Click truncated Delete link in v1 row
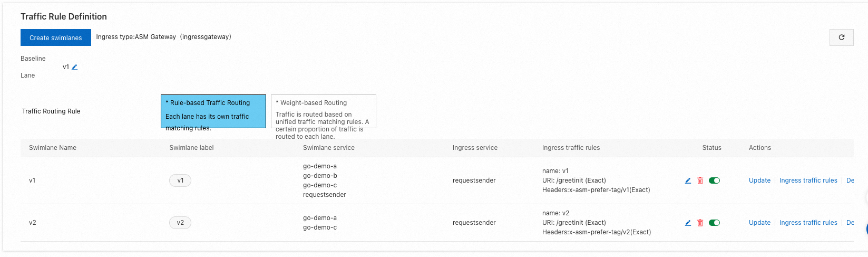Viewport: 868px width, 257px height. (x=850, y=180)
